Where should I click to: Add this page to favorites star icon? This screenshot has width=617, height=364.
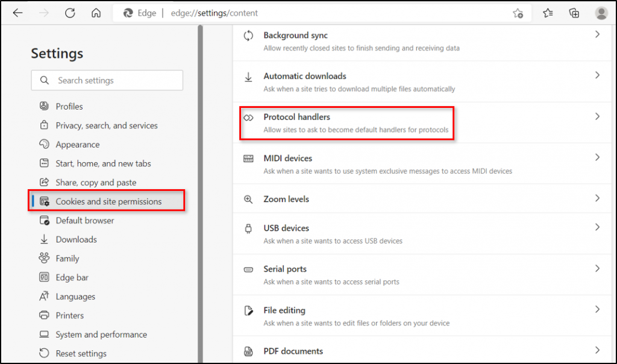pyautogui.click(x=518, y=13)
